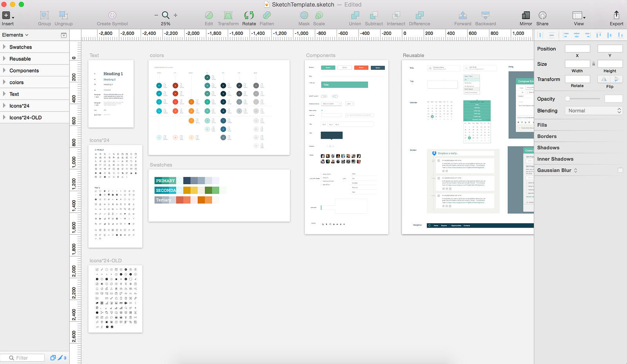627x364 pixels.
Task: Expand the Reusable artboard in layer list
Action: click(4, 59)
